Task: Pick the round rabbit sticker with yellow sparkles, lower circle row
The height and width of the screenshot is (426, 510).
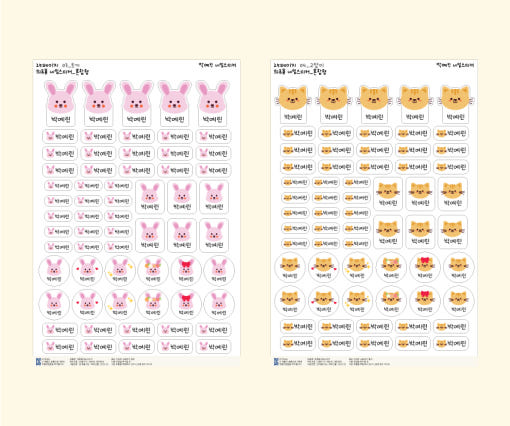Action: 120,304
